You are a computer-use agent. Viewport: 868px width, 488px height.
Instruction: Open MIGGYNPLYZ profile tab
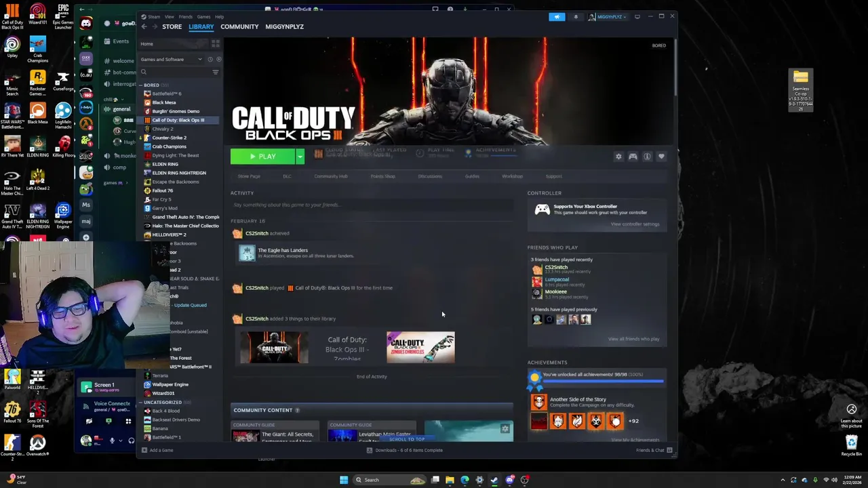[284, 26]
